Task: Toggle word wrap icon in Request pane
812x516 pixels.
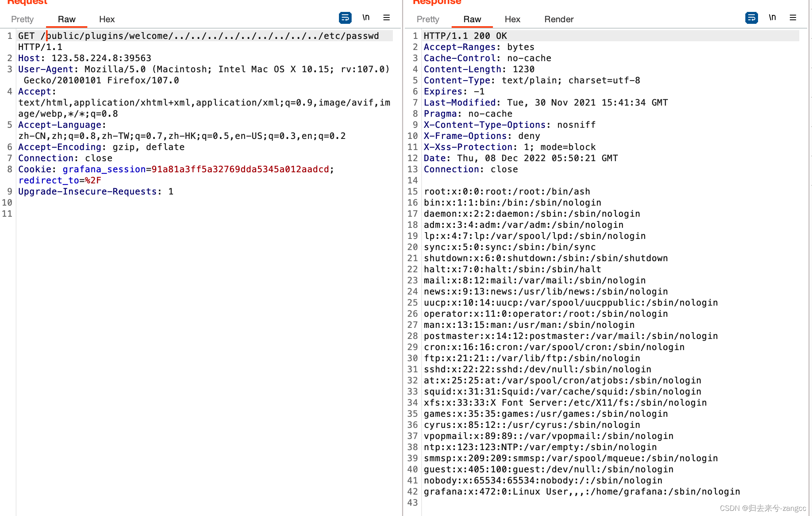Action: pos(345,18)
